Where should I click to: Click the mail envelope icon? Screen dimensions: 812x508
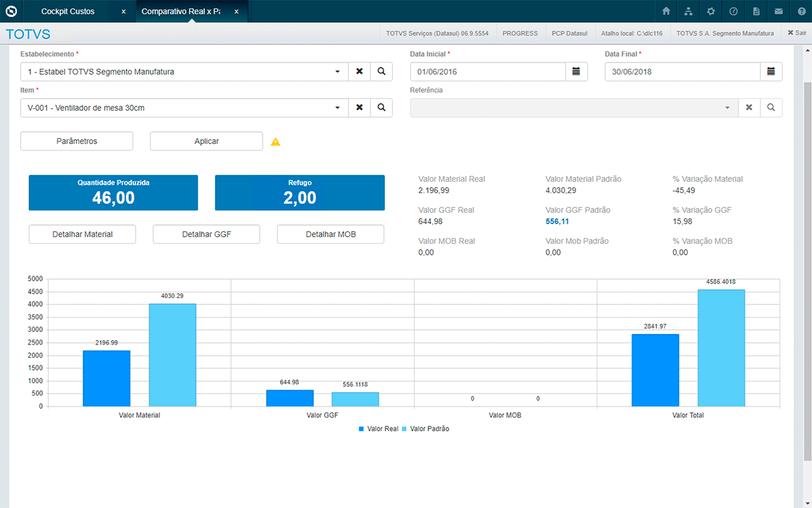[x=779, y=11]
